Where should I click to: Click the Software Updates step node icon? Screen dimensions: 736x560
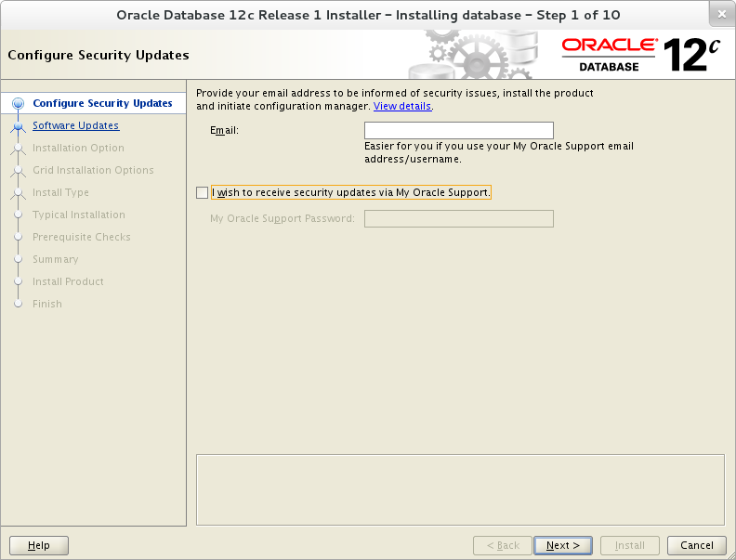coord(19,125)
